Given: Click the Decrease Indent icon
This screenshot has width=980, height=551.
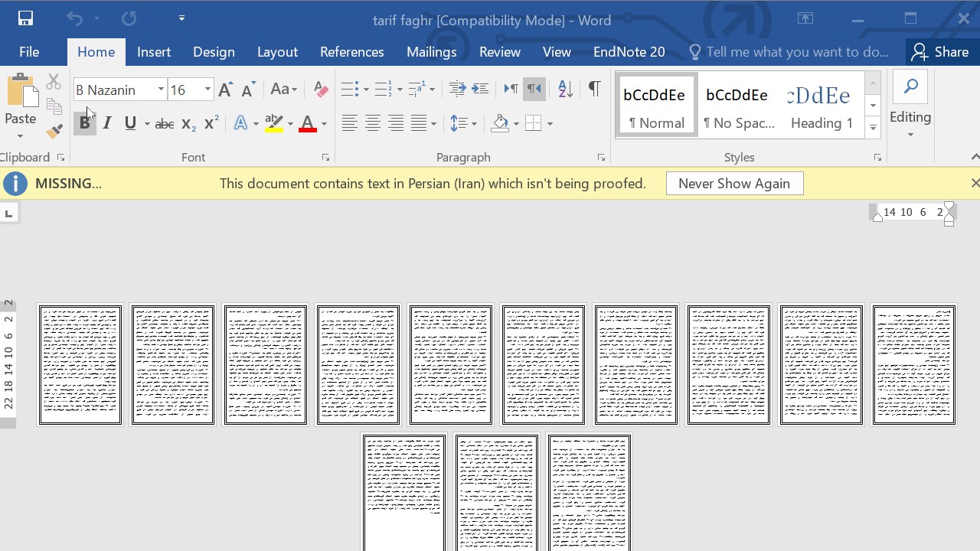Looking at the screenshot, I should pos(457,90).
